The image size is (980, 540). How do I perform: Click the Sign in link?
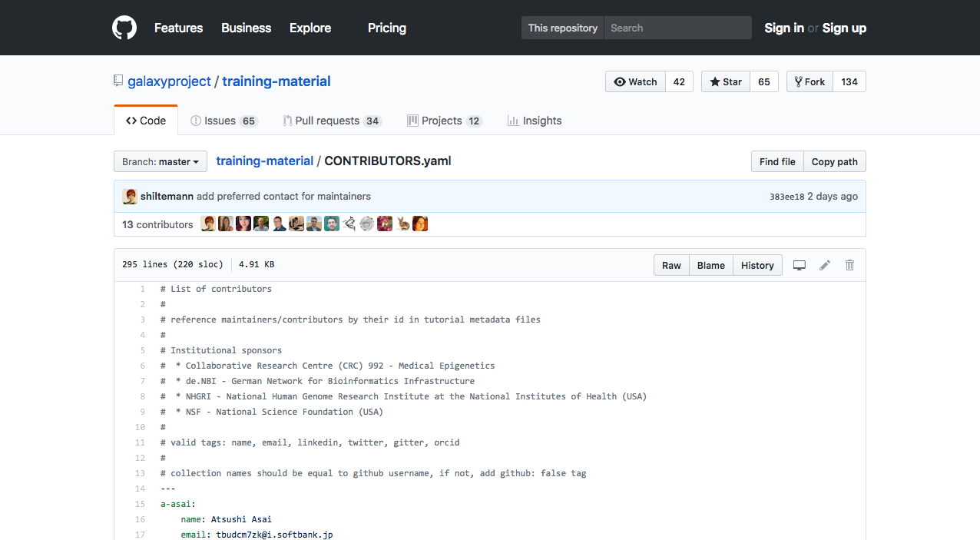[x=784, y=28]
